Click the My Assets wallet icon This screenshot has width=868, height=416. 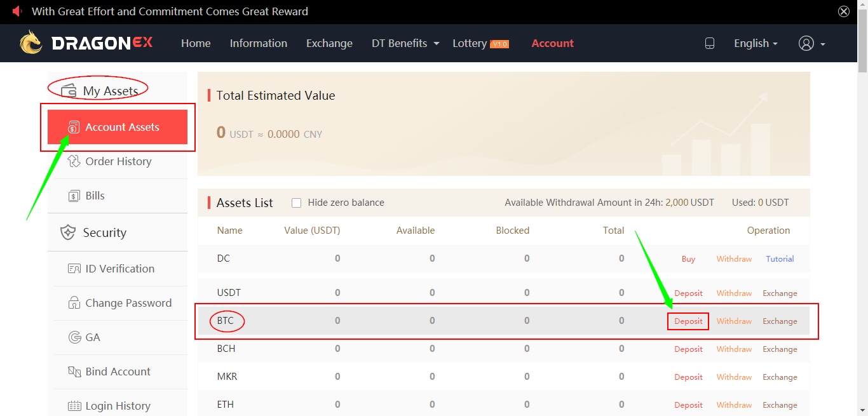69,90
